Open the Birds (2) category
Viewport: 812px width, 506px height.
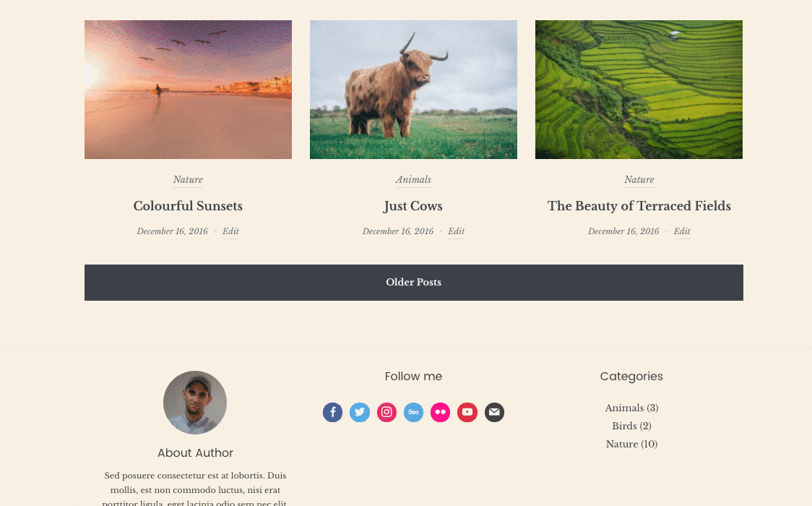click(631, 426)
